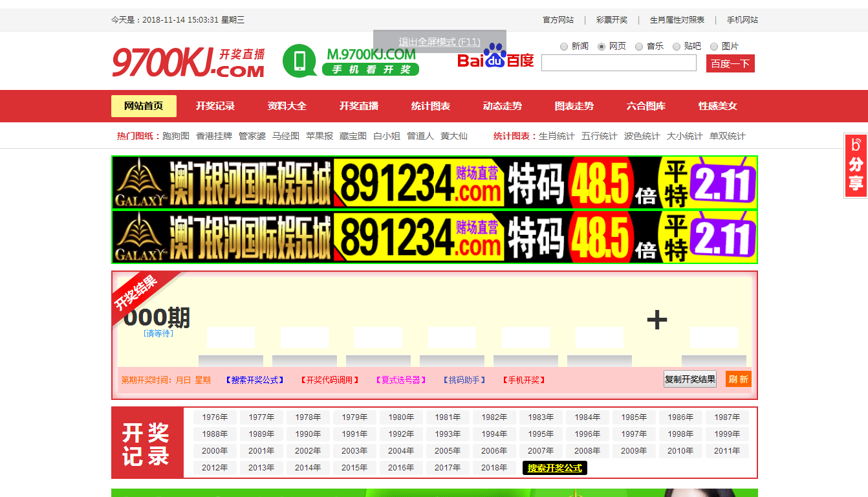868x497 pixels.
Task: Open the first Galaxy casino banner
Action: [x=434, y=182]
